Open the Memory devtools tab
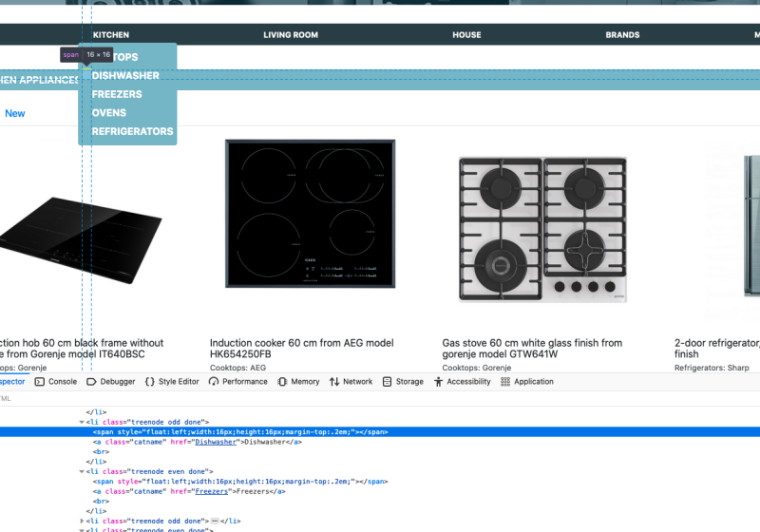Image resolution: width=760 pixels, height=532 pixels. click(x=298, y=382)
